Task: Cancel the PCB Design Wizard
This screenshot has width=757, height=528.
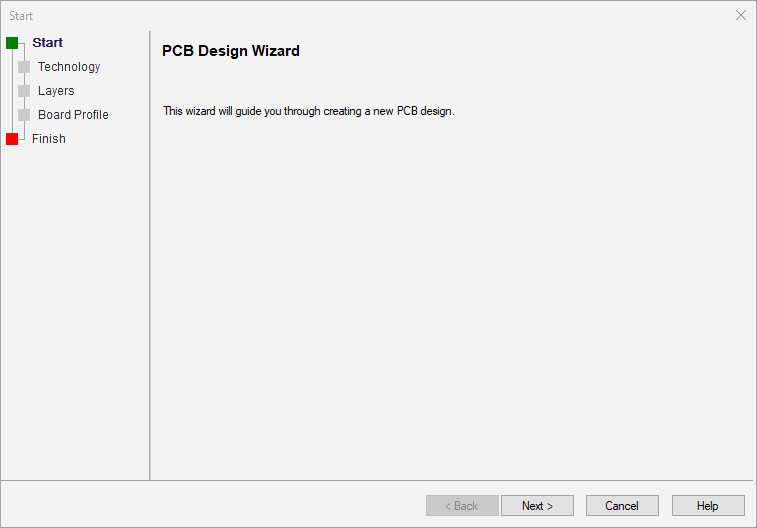Action: [622, 506]
